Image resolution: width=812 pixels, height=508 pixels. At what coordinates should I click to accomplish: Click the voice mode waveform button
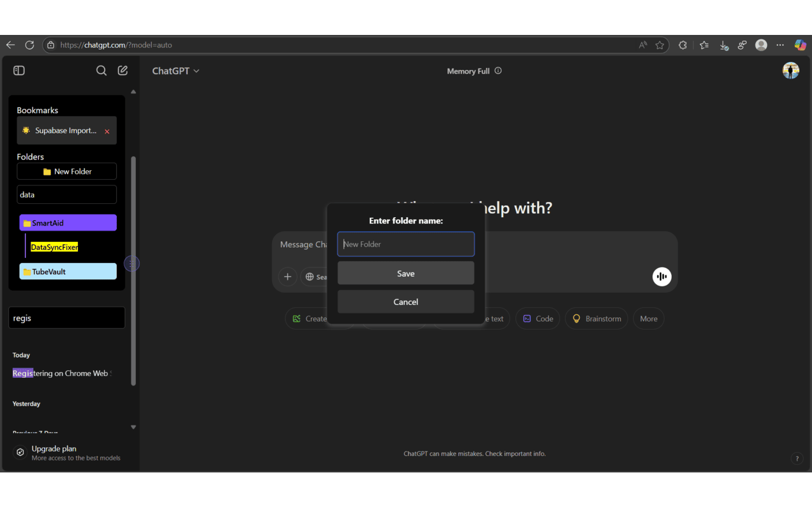tap(662, 276)
